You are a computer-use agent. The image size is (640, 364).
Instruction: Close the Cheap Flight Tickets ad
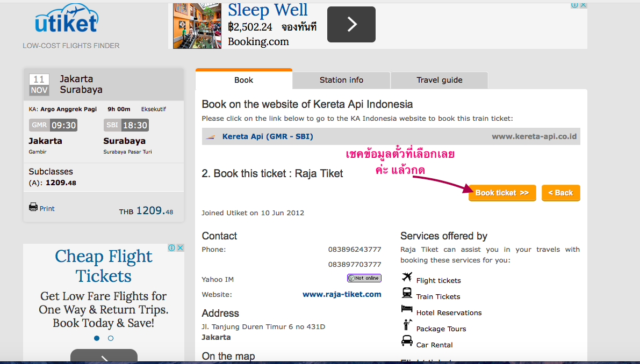(x=180, y=248)
